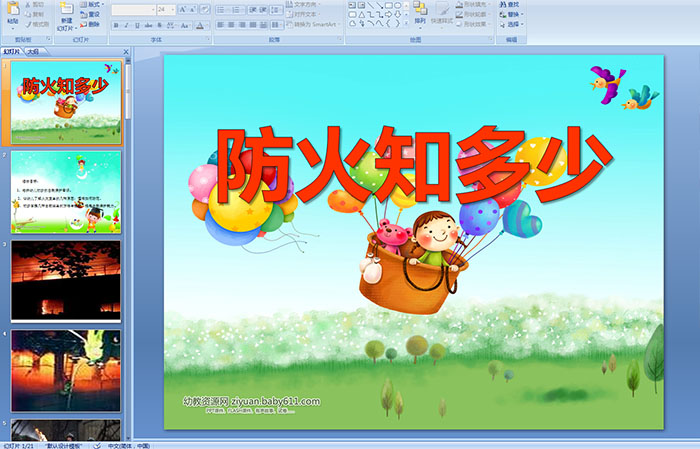700x449 pixels.
Task: Select the triangle shape in gallery
Action: click(x=362, y=15)
